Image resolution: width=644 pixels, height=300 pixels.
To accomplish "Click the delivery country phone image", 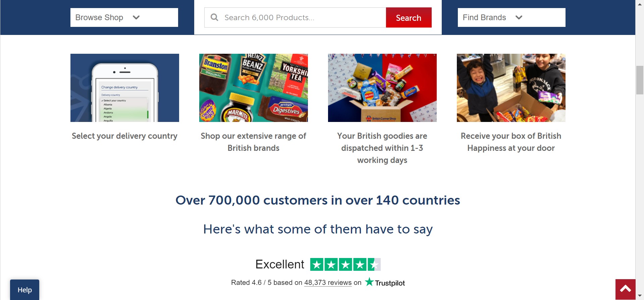I will click(x=124, y=88).
